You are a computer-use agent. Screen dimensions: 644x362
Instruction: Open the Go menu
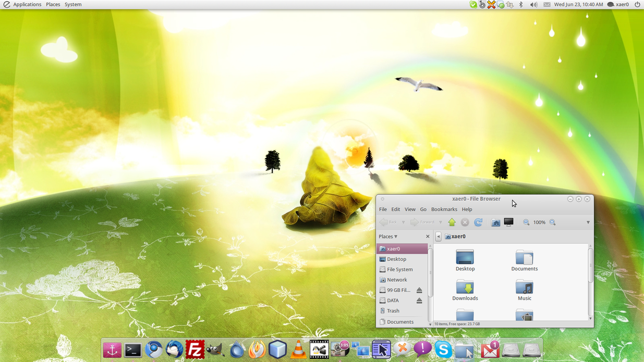pos(423,209)
